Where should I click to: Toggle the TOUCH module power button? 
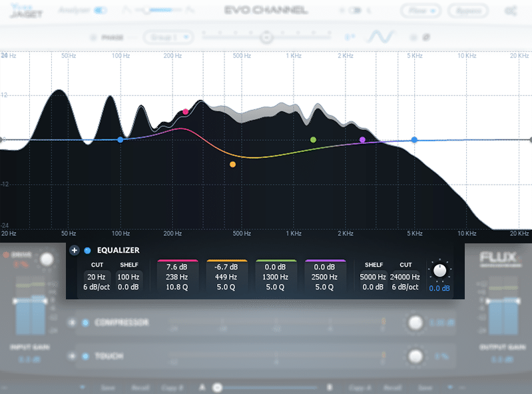pyautogui.click(x=85, y=356)
